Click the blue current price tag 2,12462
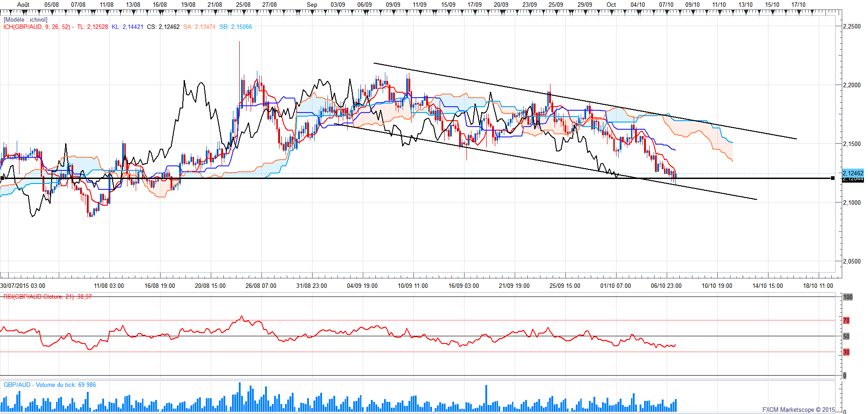 click(853, 173)
